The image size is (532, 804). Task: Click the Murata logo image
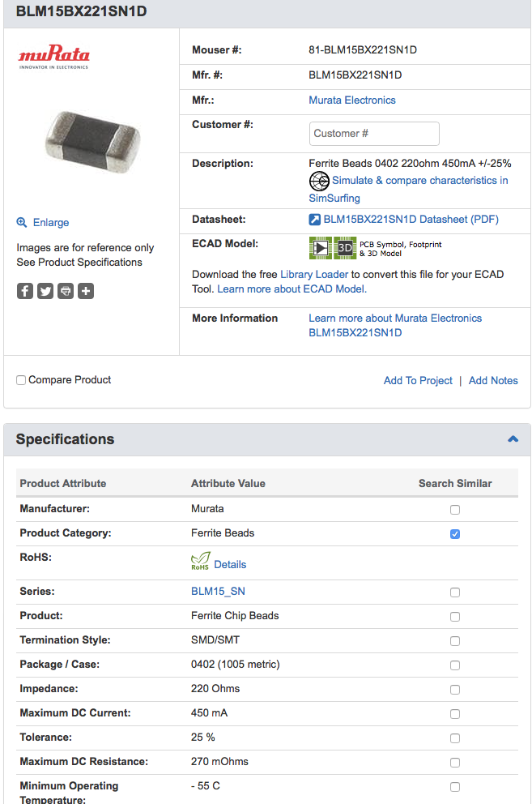pos(53,57)
